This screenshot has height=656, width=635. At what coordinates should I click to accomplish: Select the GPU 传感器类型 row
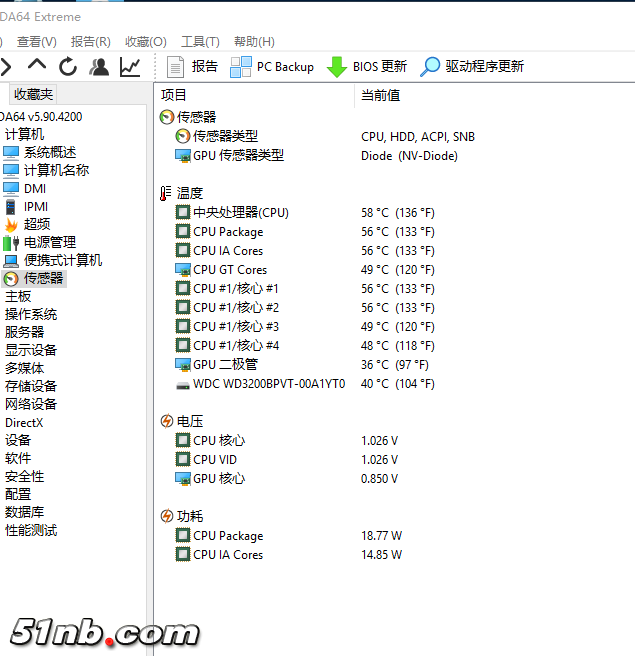[316, 156]
